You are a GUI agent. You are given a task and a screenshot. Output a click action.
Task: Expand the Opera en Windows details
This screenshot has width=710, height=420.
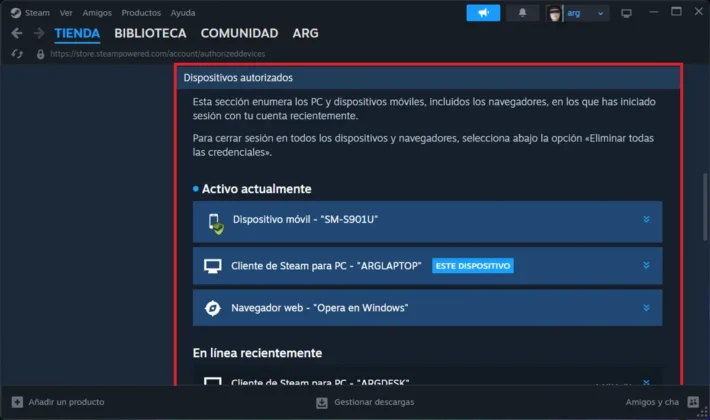click(646, 308)
